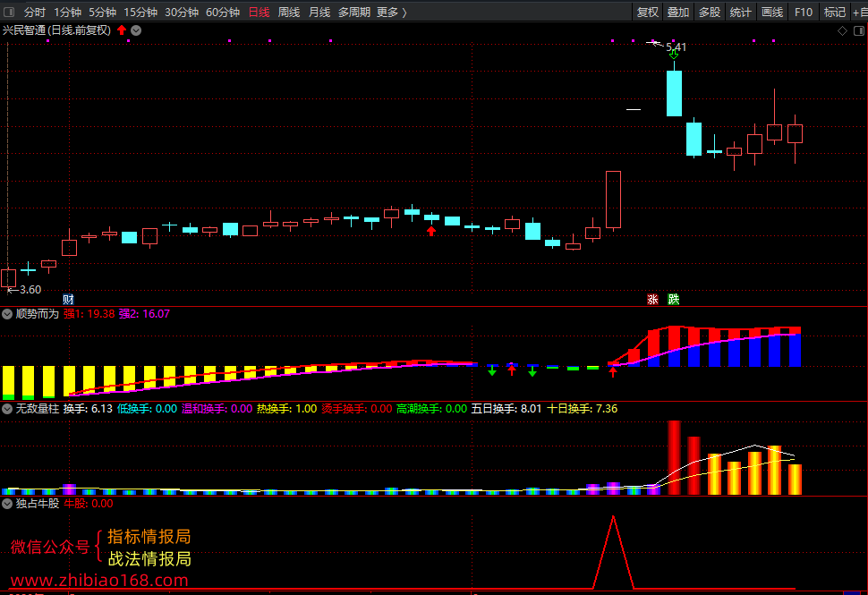The width and height of the screenshot is (868, 595).
Task: Select the 30分钟 period
Action: point(182,13)
